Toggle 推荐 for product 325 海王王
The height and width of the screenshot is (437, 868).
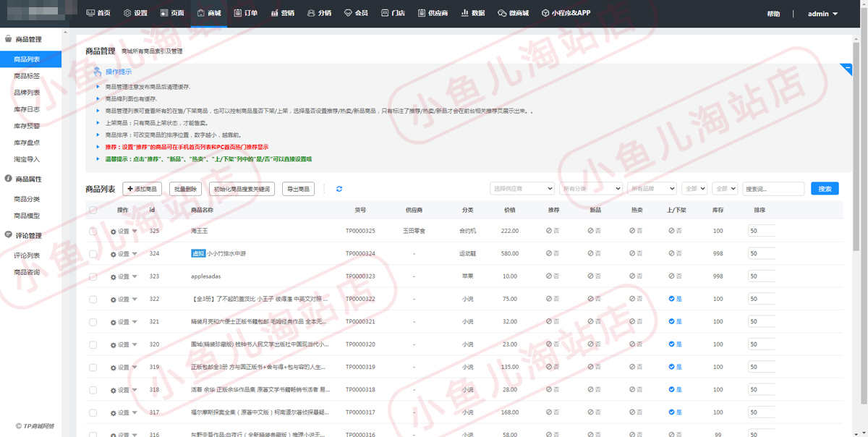pyautogui.click(x=553, y=231)
